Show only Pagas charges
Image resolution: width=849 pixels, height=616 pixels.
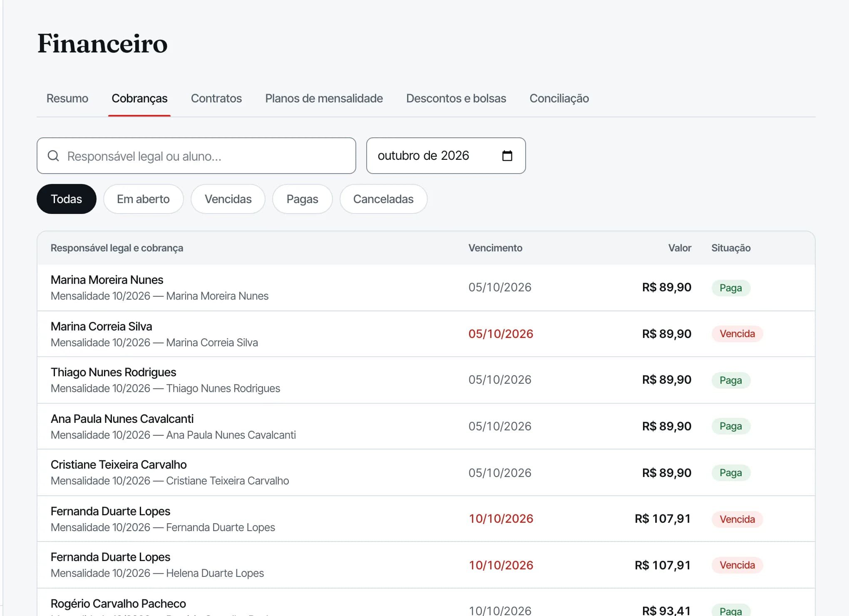tap(303, 199)
